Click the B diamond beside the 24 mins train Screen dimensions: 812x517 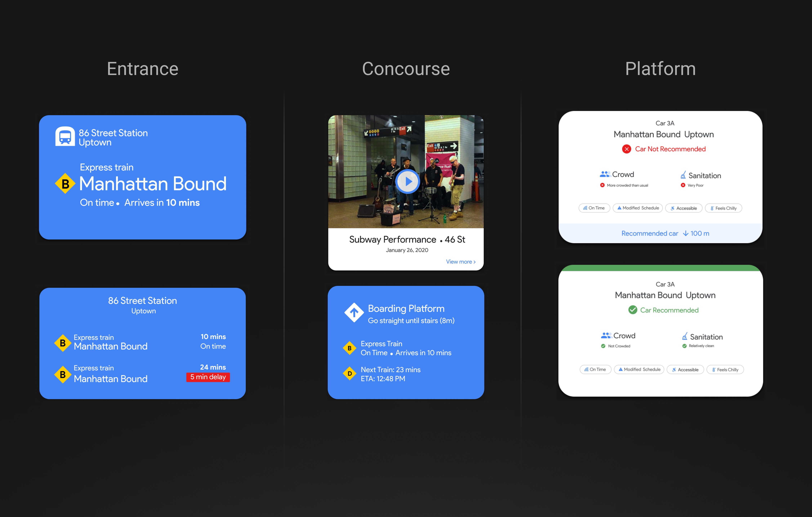click(x=63, y=374)
